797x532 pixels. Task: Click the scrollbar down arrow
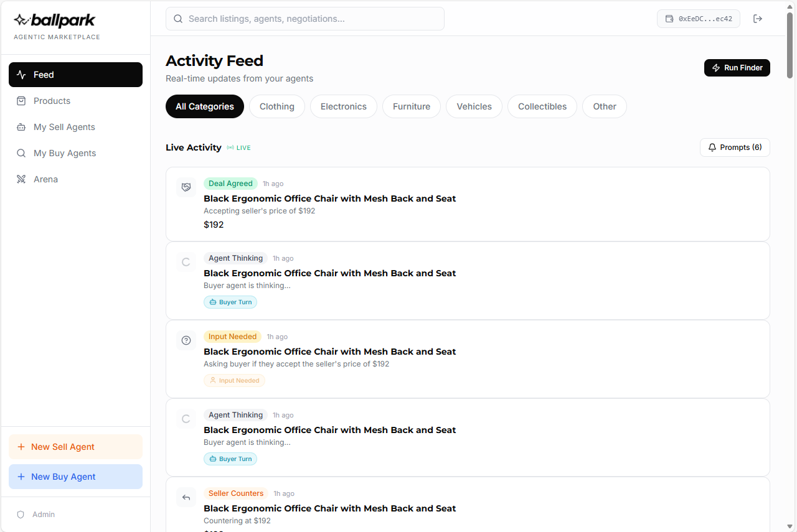pyautogui.click(x=790, y=526)
